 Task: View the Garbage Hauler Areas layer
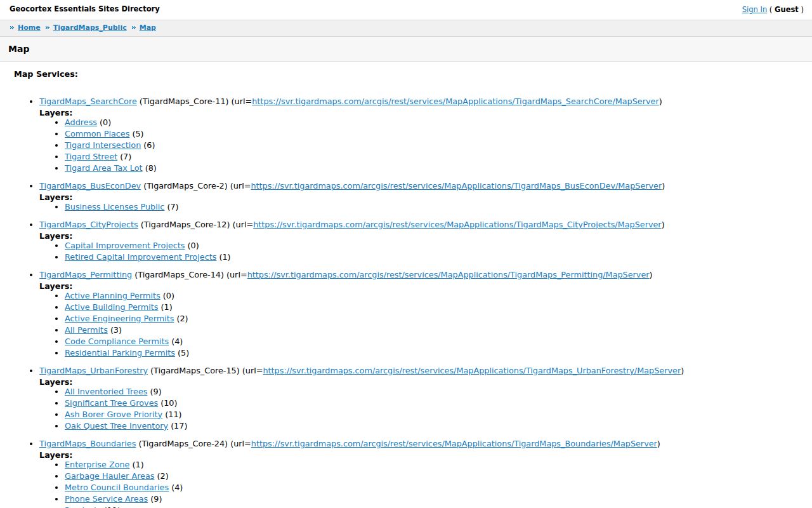tap(109, 476)
